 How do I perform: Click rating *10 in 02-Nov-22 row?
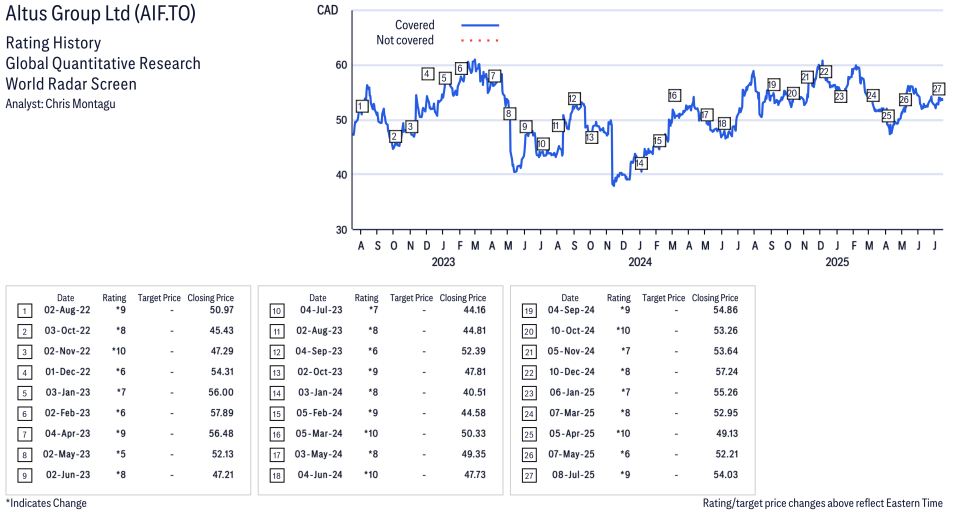(119, 351)
